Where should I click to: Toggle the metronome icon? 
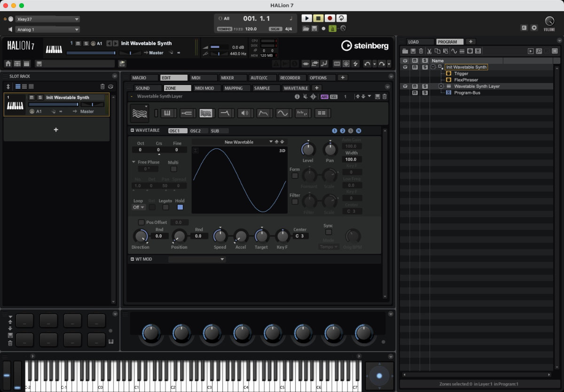tap(333, 29)
